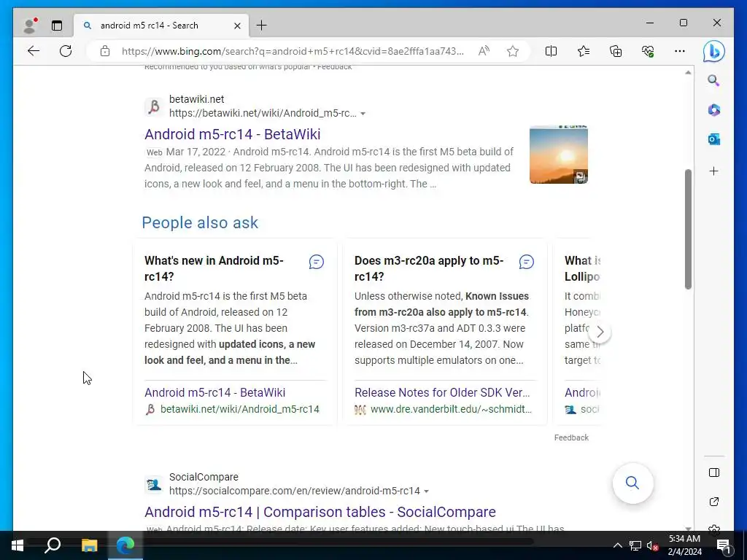Open notification center icon
This screenshot has height=560, width=747.
(x=724, y=546)
